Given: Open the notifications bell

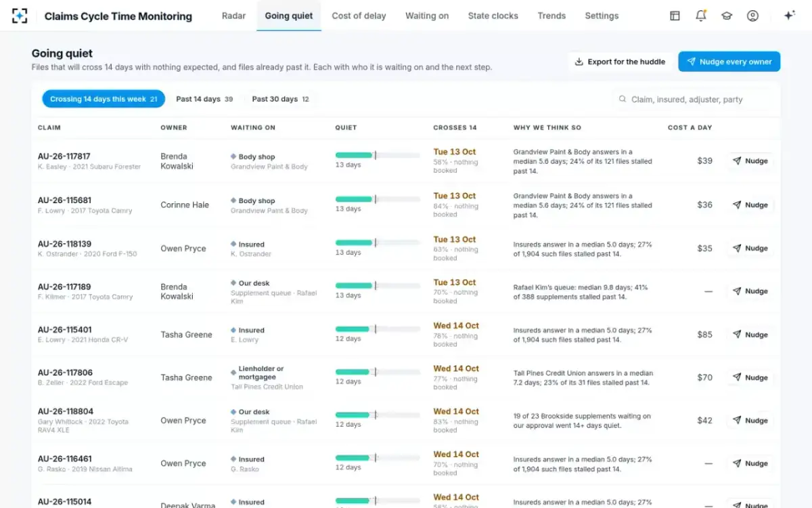Looking at the screenshot, I should point(701,16).
